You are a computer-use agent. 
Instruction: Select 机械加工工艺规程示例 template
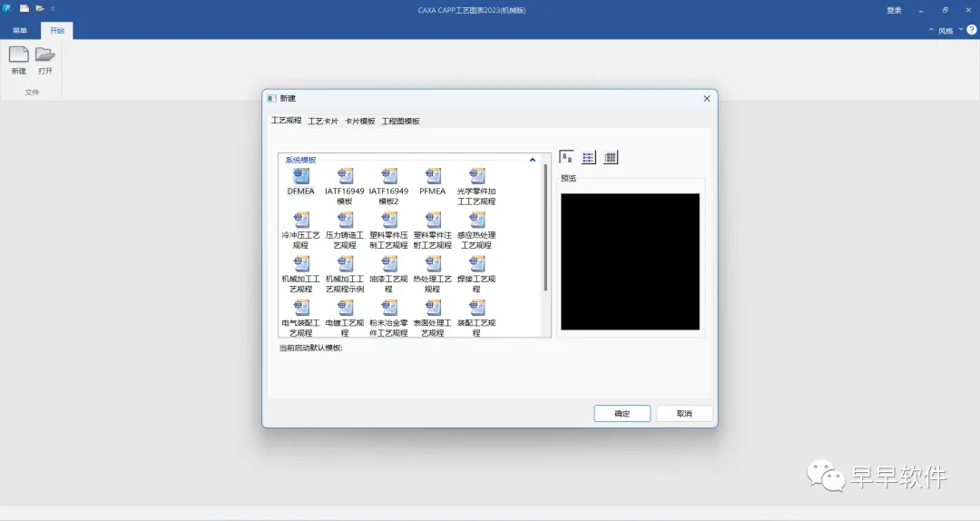[x=345, y=274]
